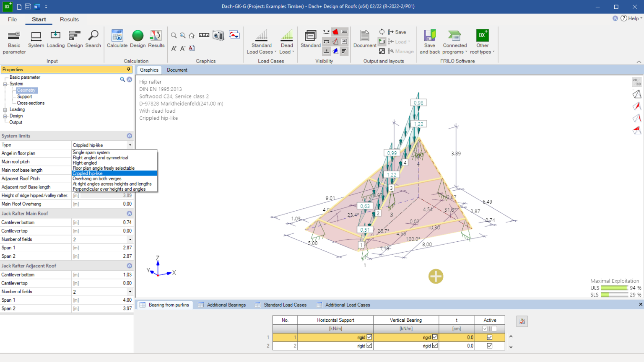
Task: Open Standard Load Cases dropdown
Action: [262, 49]
